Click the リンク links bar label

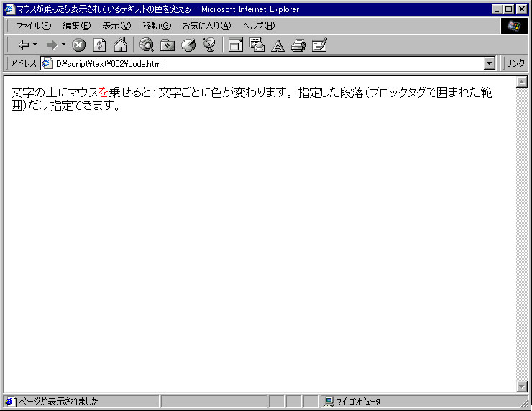click(x=515, y=63)
